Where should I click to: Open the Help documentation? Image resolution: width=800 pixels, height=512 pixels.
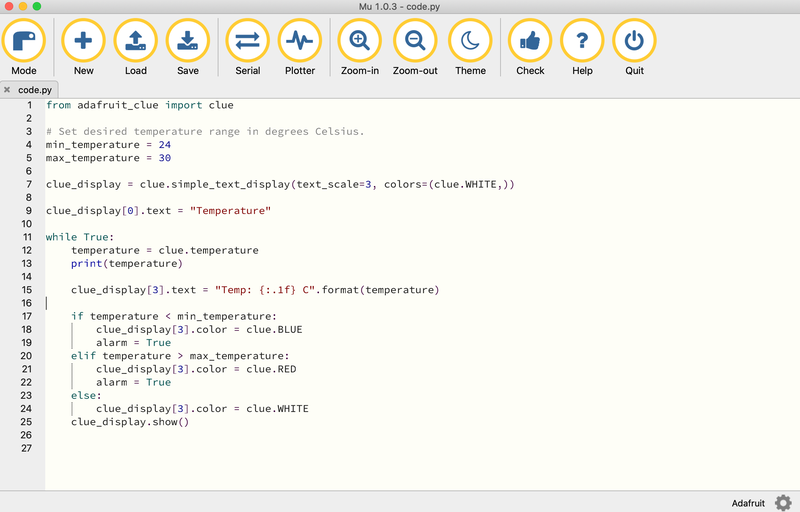click(x=582, y=41)
